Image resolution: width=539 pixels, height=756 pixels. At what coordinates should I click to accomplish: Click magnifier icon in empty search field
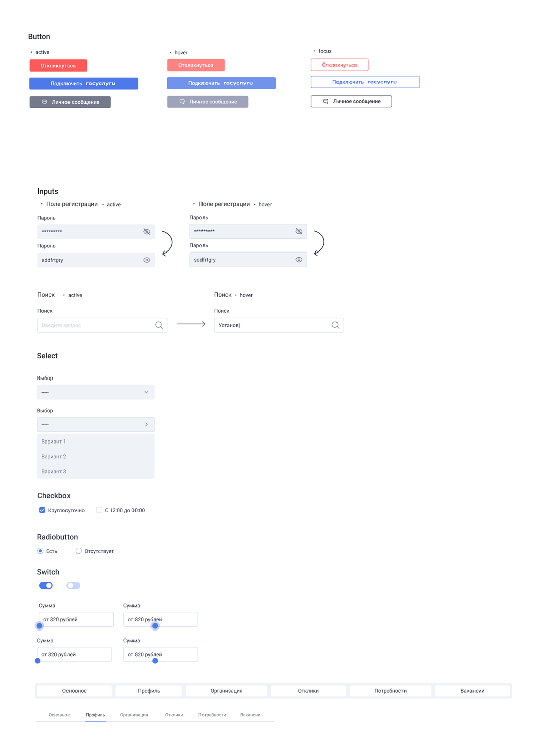[159, 325]
